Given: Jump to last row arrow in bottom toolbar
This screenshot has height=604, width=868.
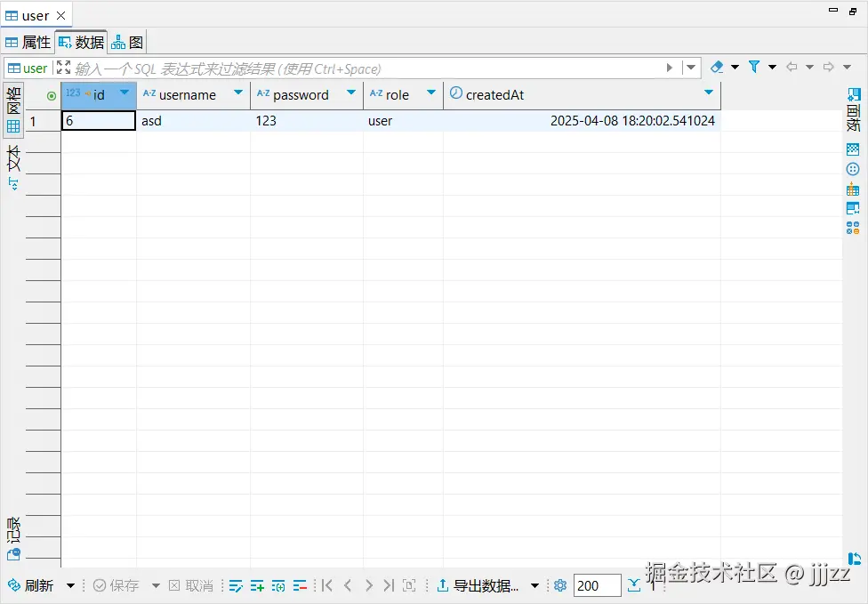Looking at the screenshot, I should [x=389, y=585].
